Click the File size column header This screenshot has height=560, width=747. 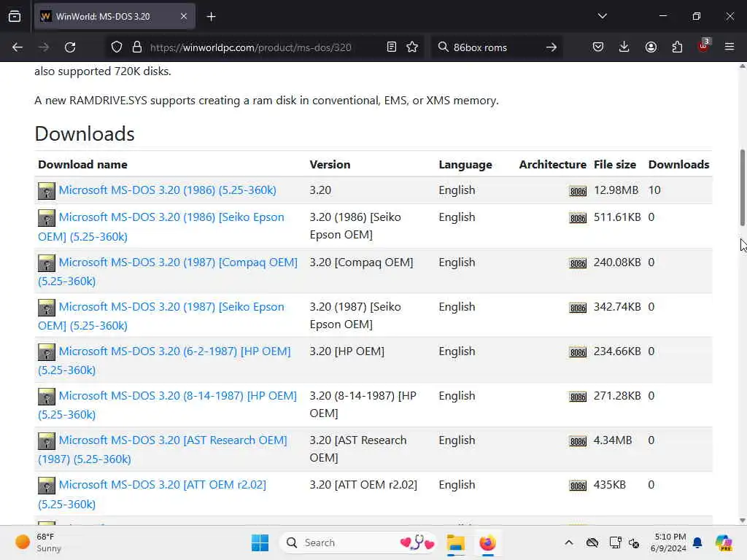(614, 164)
